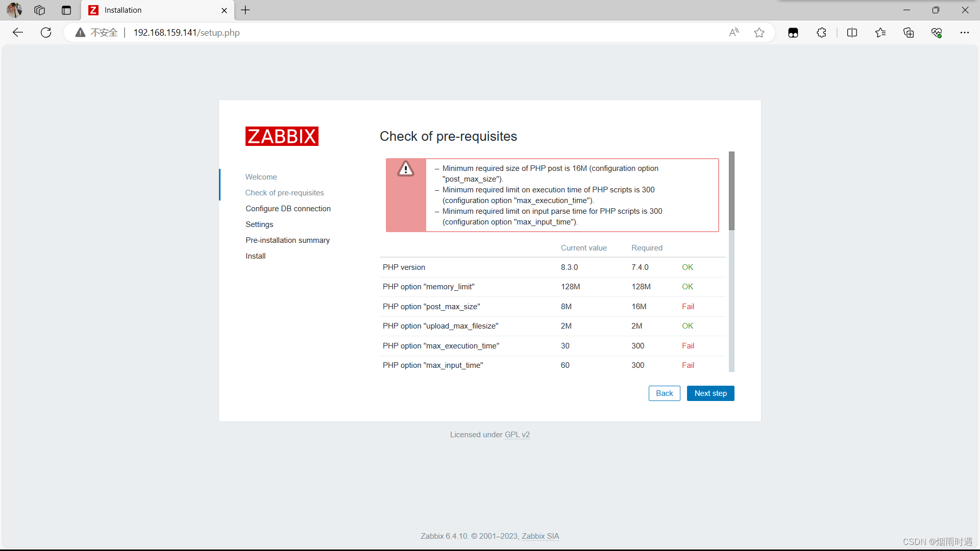This screenshot has width=980, height=551.
Task: Open the favorites list icon
Action: (880, 33)
